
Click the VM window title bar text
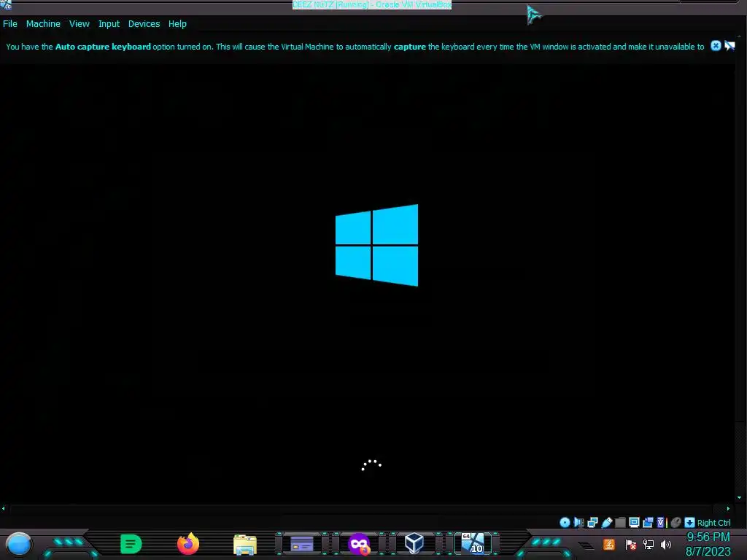[371, 5]
